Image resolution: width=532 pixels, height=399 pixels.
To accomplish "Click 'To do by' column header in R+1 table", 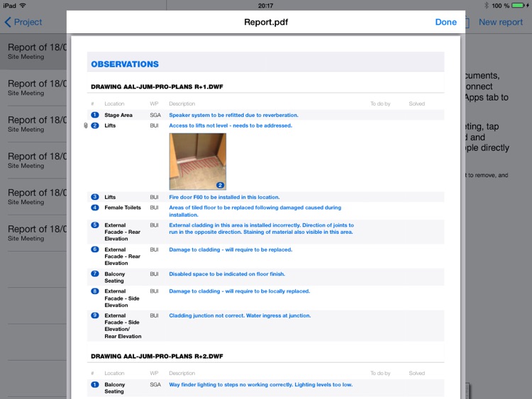I will (x=380, y=103).
